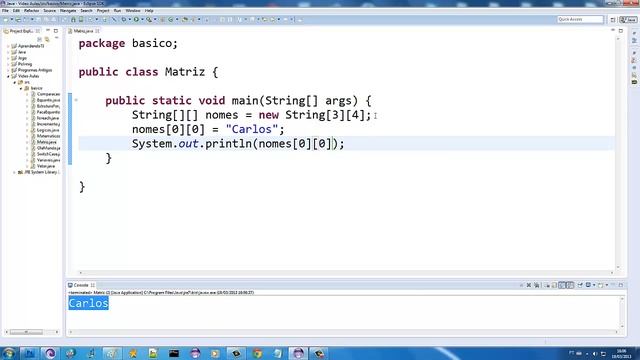
Task: Open the Project menu
Action: tap(103, 11)
